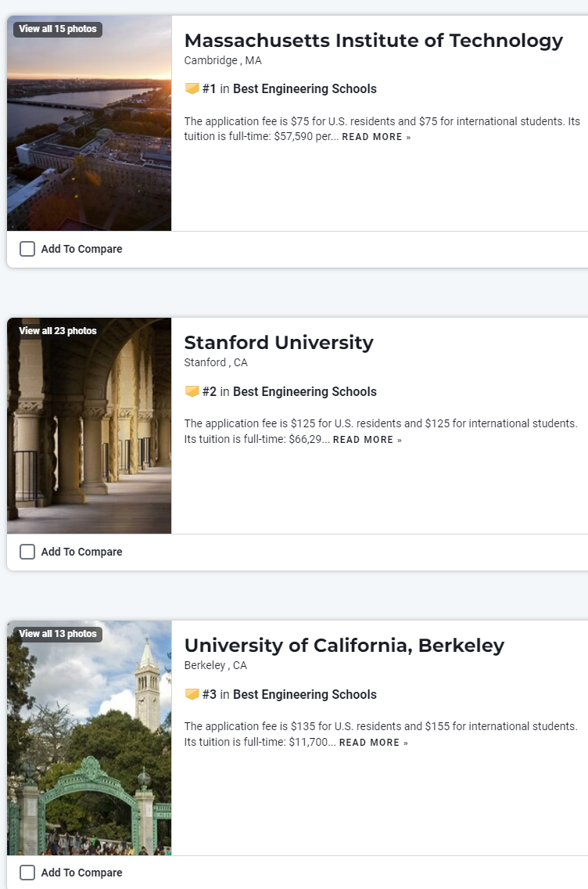Click the Stanford arcade columns photo

89,438
